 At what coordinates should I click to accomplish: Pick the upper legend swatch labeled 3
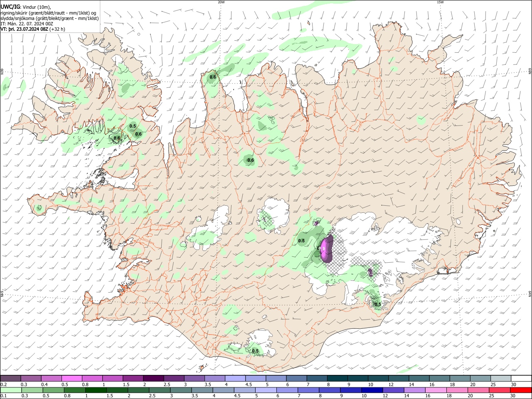(x=194, y=378)
